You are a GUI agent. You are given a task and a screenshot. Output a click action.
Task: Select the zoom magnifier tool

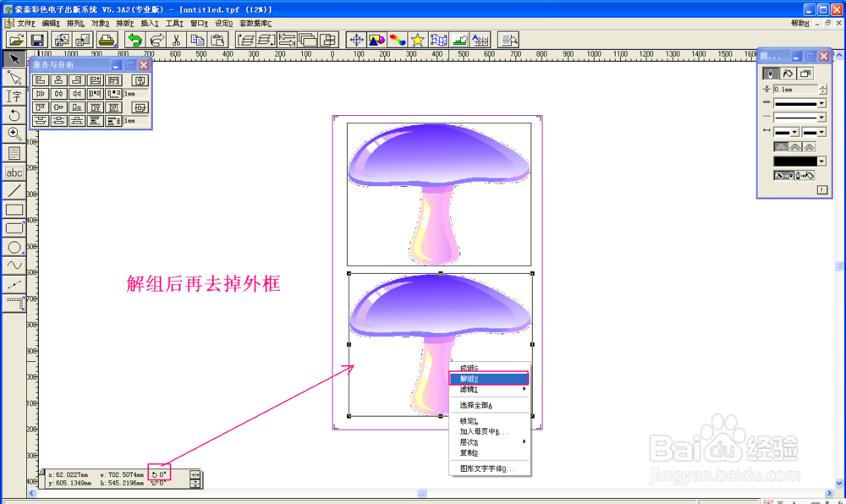[x=14, y=133]
